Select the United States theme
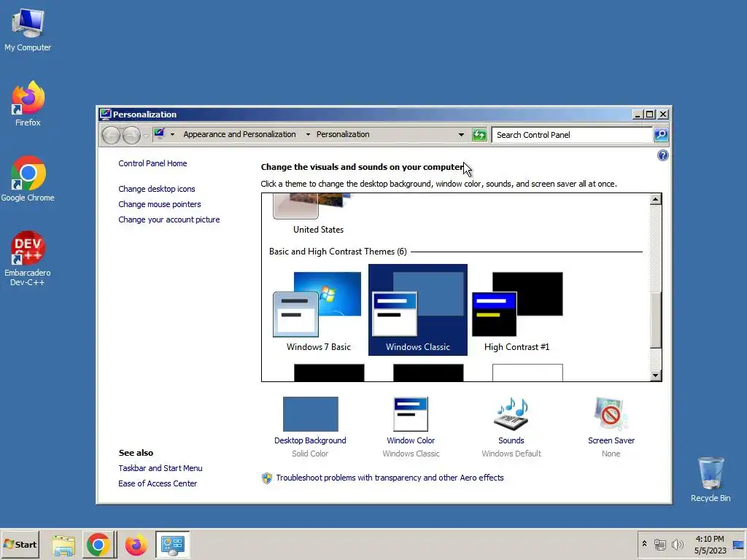Viewport: 747px width, 560px height. [x=318, y=215]
